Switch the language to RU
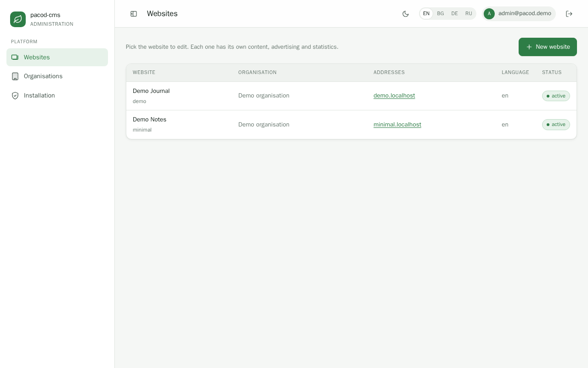The width and height of the screenshot is (588, 368). 469,14
